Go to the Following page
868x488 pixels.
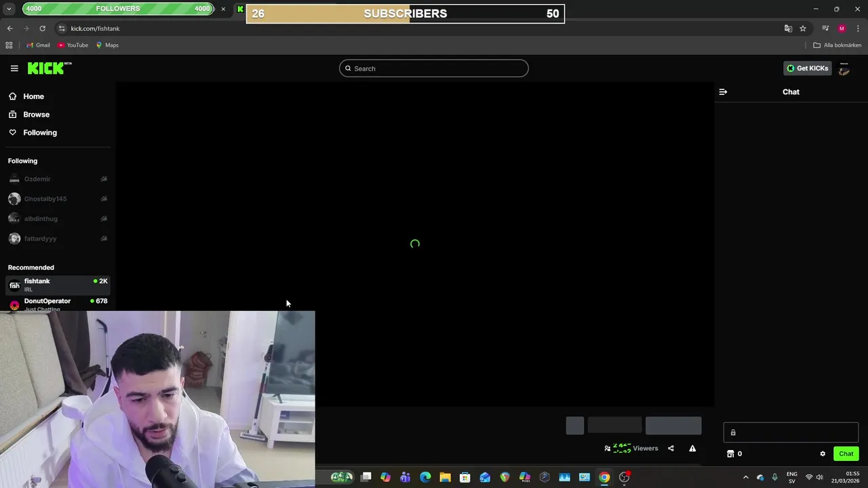point(33,133)
